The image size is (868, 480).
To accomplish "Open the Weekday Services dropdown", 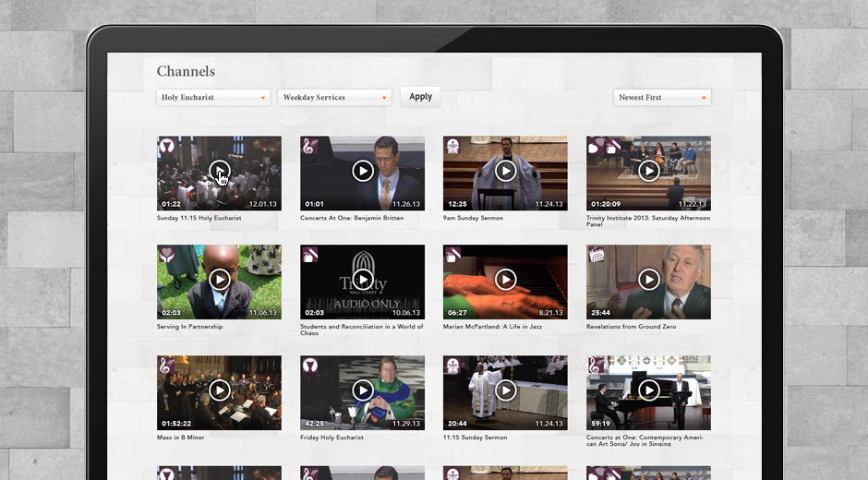I will 334,98.
